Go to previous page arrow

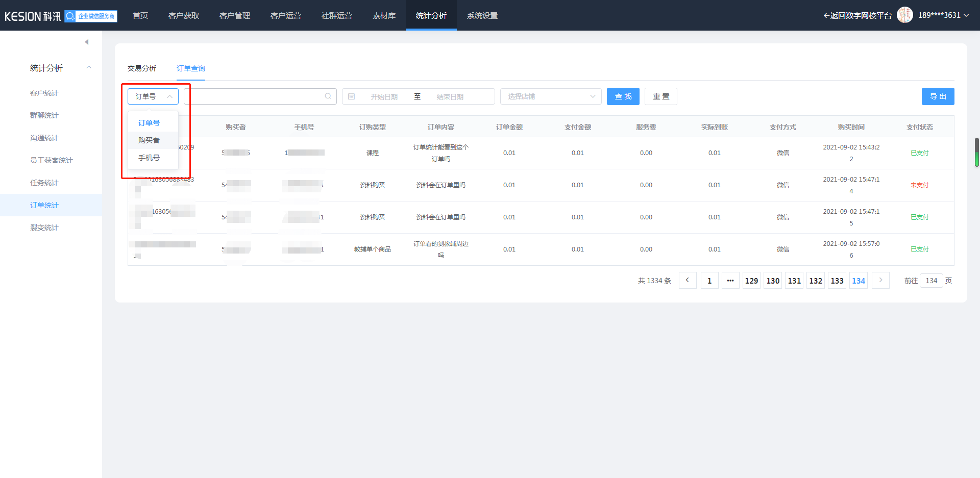[x=688, y=281]
